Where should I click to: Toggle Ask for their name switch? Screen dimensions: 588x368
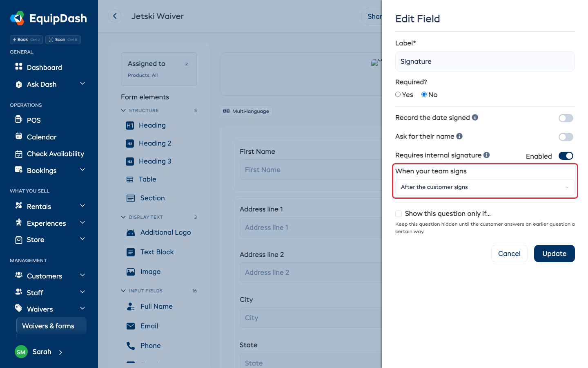[x=566, y=137]
